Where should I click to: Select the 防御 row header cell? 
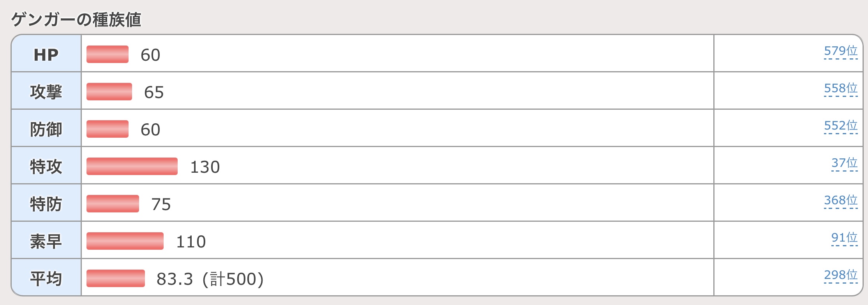pos(46,129)
